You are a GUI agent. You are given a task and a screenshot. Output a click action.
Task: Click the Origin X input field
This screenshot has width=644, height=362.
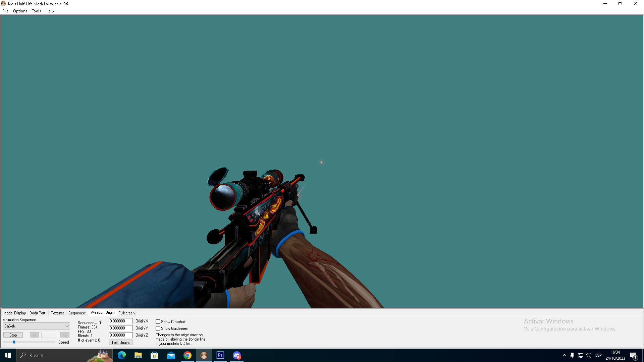tap(120, 321)
